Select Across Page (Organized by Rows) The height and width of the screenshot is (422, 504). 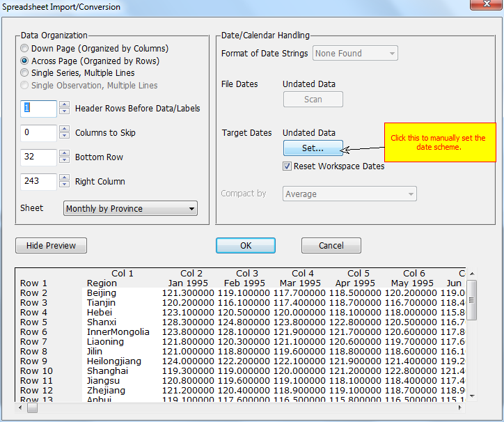(x=25, y=61)
